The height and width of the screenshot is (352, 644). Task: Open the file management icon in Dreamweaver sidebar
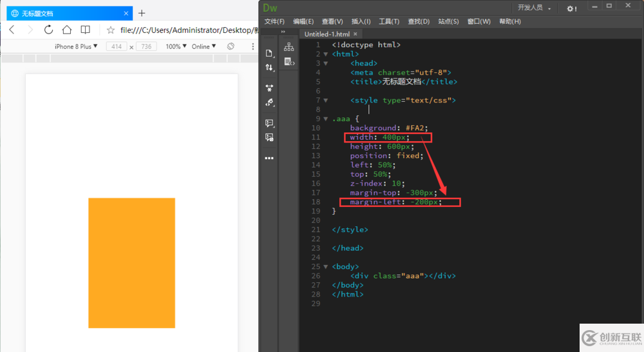(269, 54)
